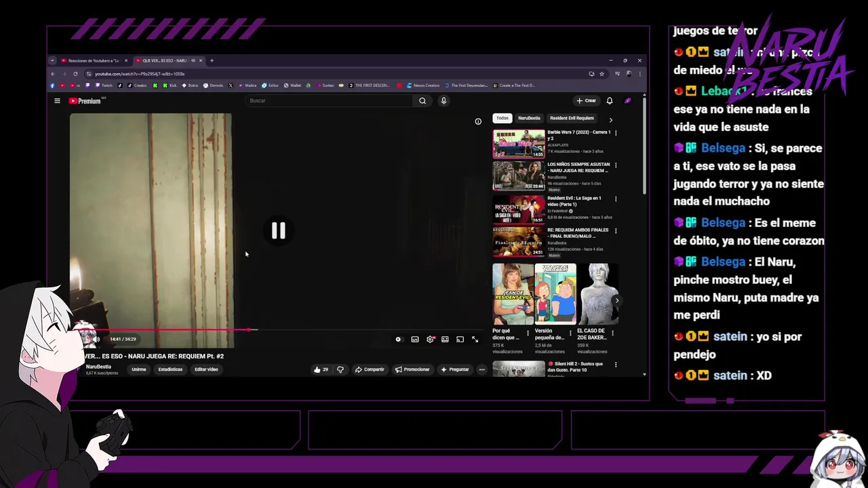
Task: Dislike the video thumbs down
Action: pos(340,369)
